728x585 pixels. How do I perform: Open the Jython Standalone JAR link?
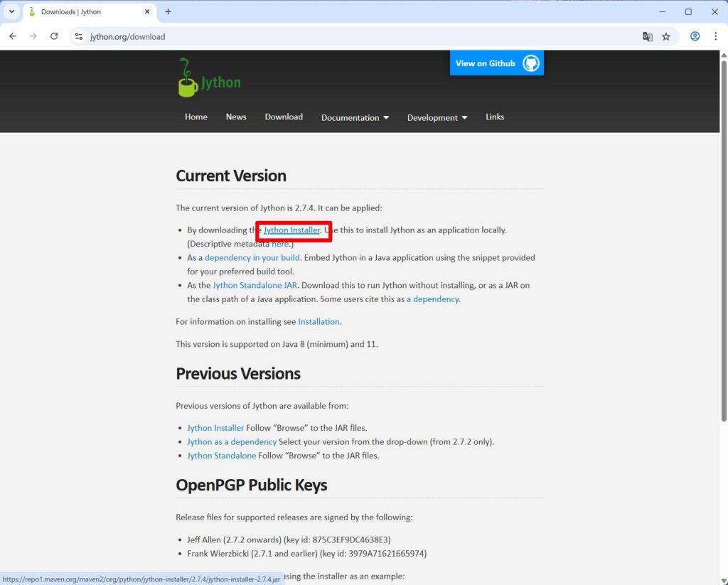(x=255, y=286)
